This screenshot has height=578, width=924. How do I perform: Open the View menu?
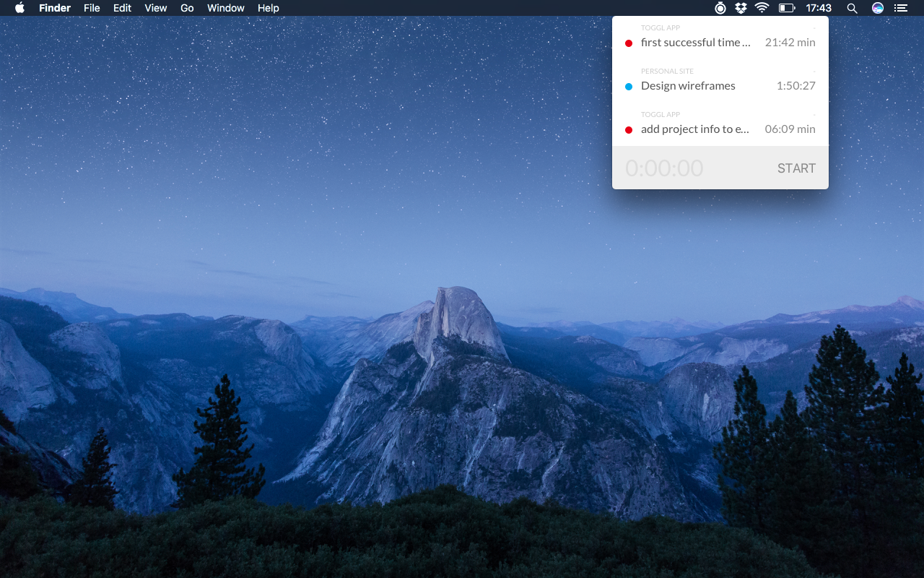tap(155, 8)
